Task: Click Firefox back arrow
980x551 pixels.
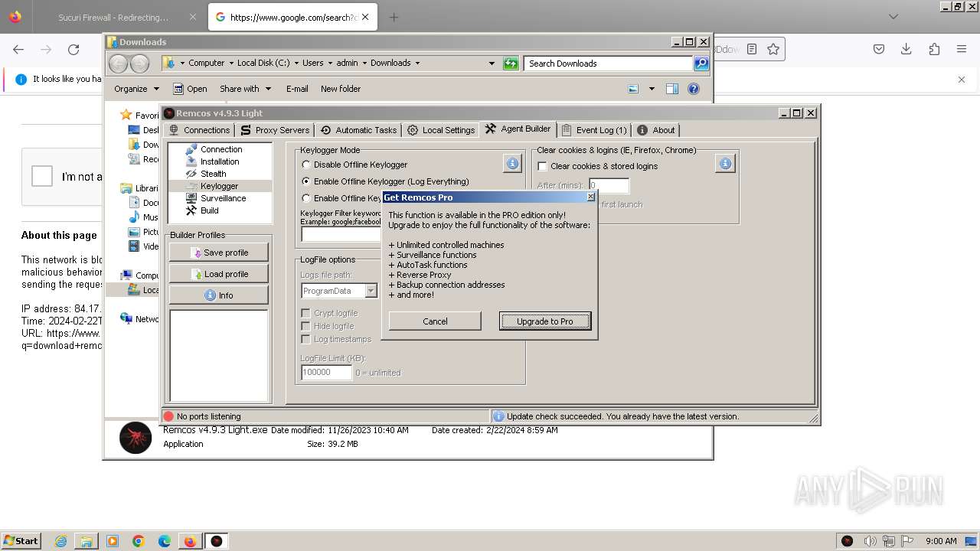Action: pos(18,50)
